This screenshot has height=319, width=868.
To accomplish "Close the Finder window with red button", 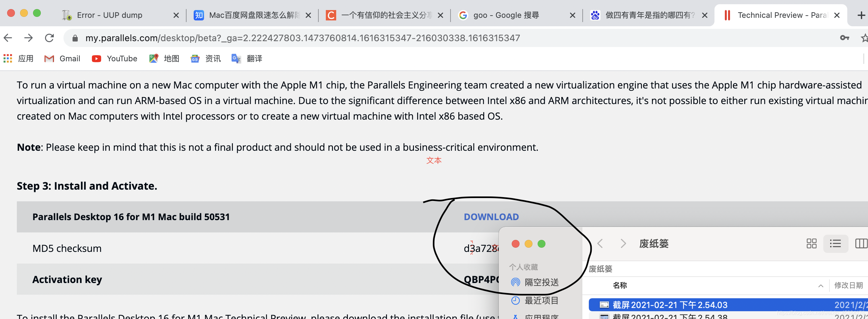I will coord(516,244).
